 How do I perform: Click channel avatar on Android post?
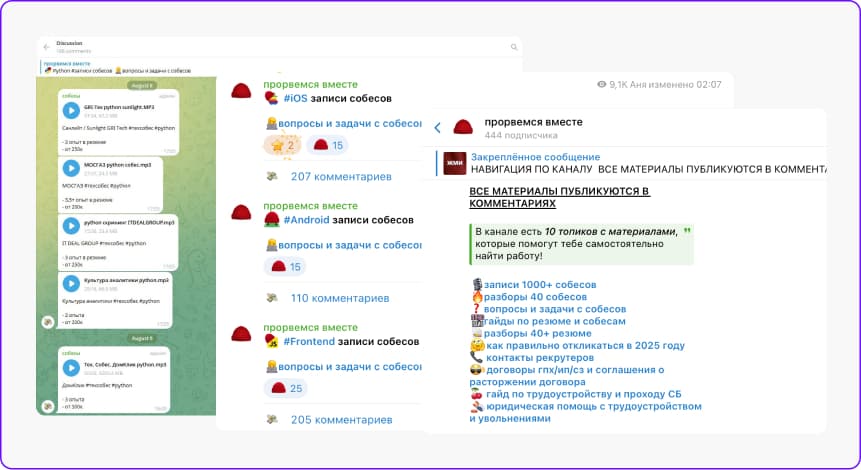pos(241,212)
